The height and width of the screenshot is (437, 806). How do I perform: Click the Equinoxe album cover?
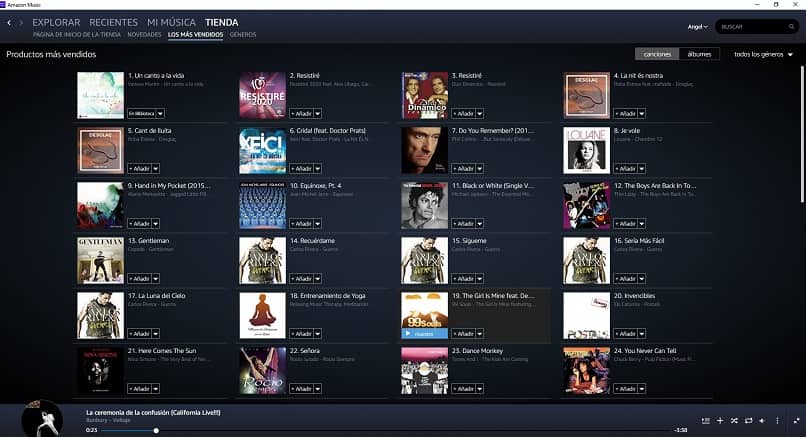coord(262,205)
